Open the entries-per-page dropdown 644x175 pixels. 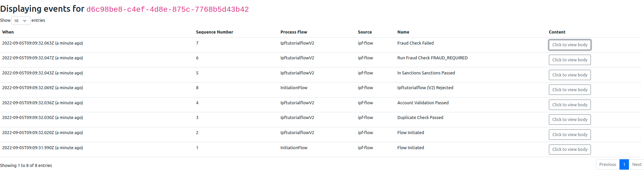click(x=21, y=21)
